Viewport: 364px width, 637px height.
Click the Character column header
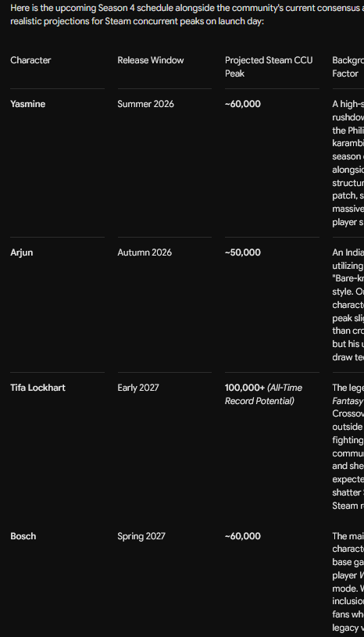click(30, 60)
